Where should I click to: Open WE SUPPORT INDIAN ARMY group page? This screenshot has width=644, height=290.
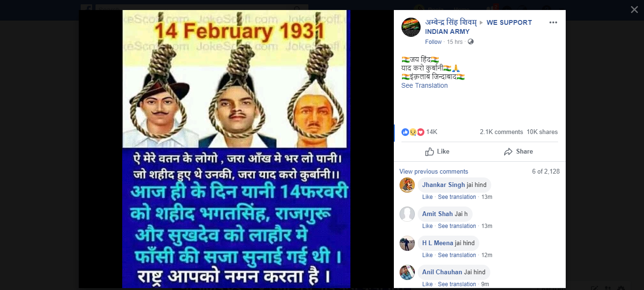point(478,27)
